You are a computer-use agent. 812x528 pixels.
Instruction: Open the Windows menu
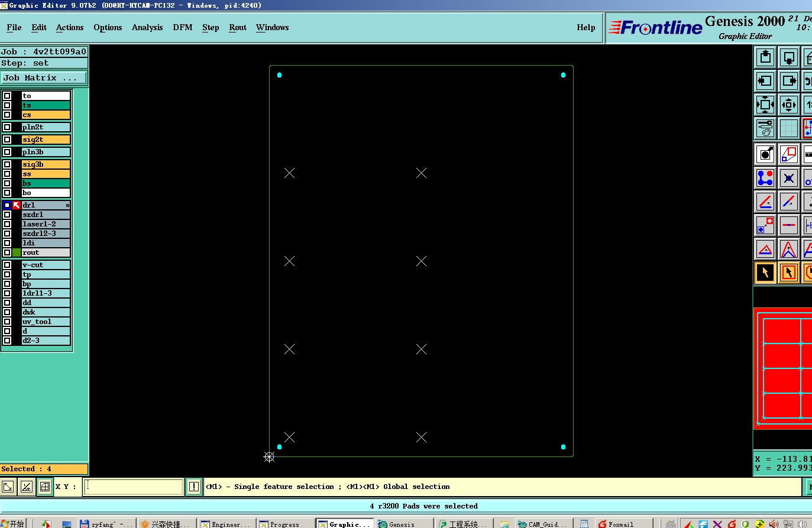(272, 27)
